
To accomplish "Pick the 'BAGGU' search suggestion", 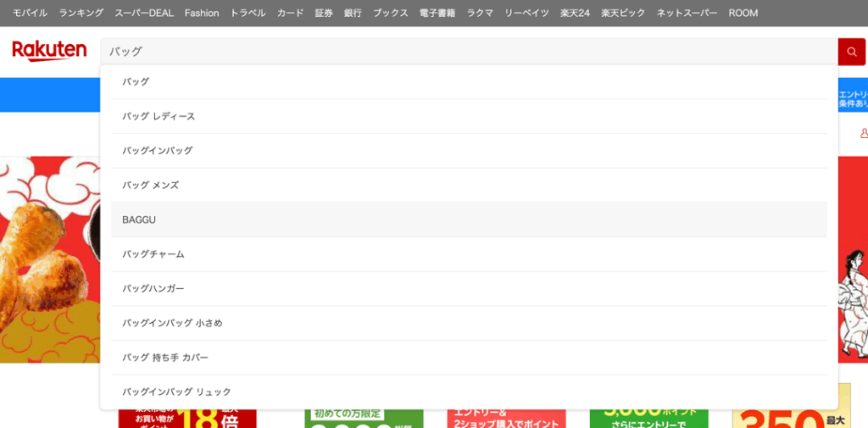I will (139, 220).
